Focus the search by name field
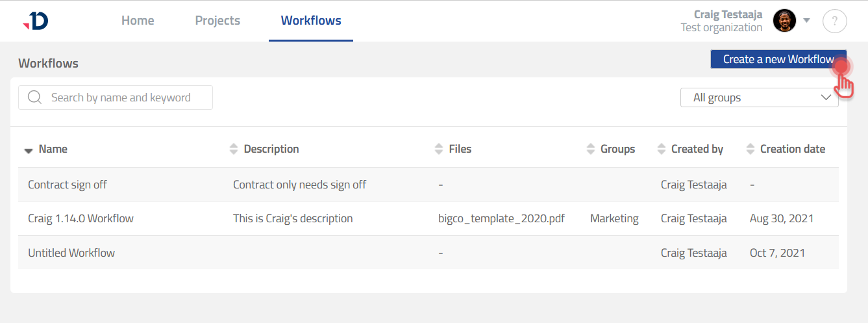The width and height of the screenshot is (868, 323). (123, 97)
